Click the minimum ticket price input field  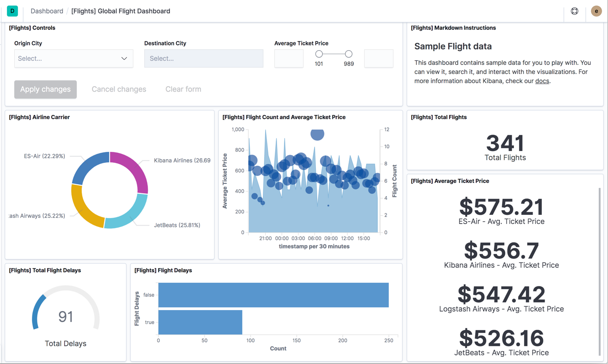(x=289, y=58)
